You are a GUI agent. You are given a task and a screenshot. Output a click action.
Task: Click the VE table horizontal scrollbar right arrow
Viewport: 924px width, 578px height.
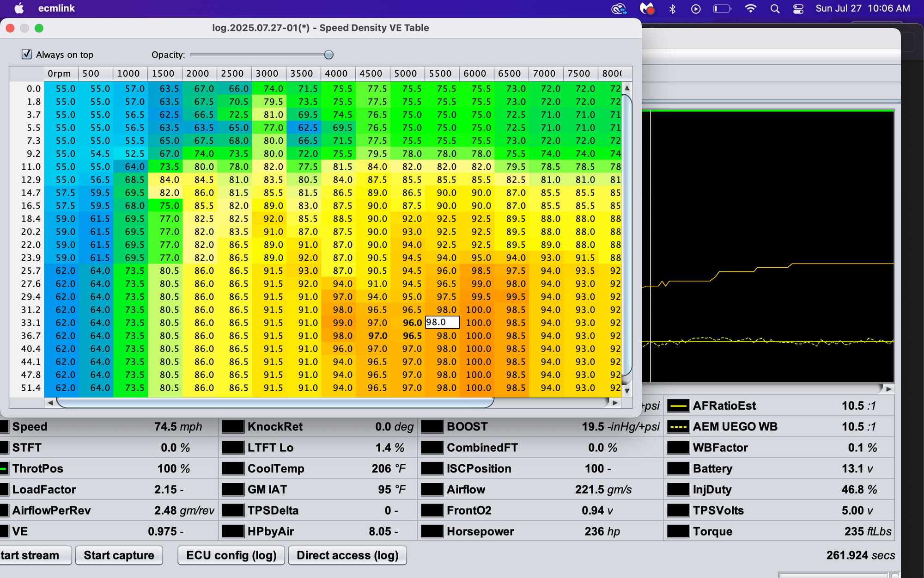pos(615,403)
